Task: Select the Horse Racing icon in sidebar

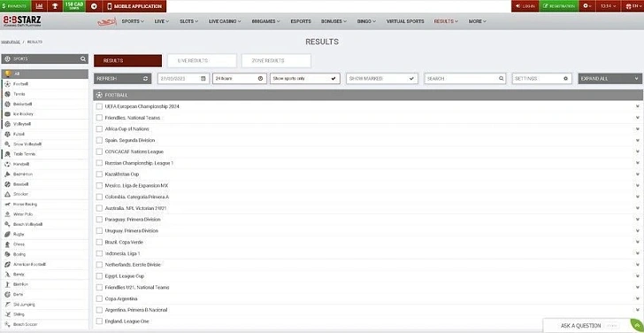Action: click(x=7, y=205)
